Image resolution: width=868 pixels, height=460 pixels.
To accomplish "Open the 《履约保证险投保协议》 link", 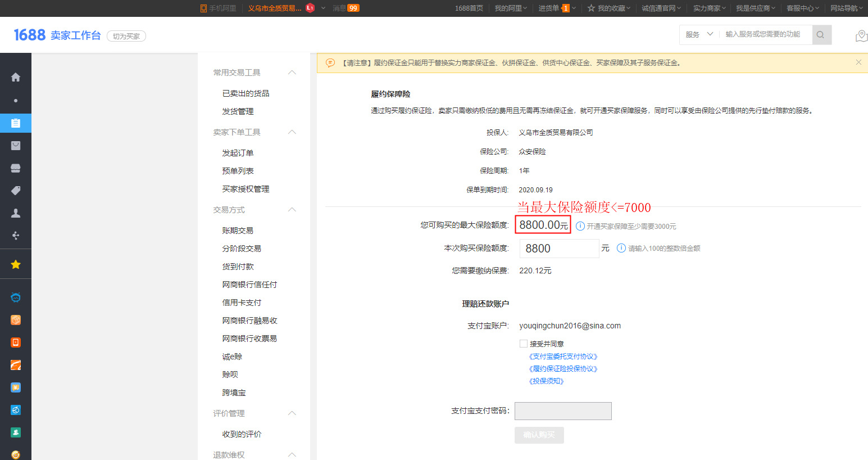I will pos(563,369).
